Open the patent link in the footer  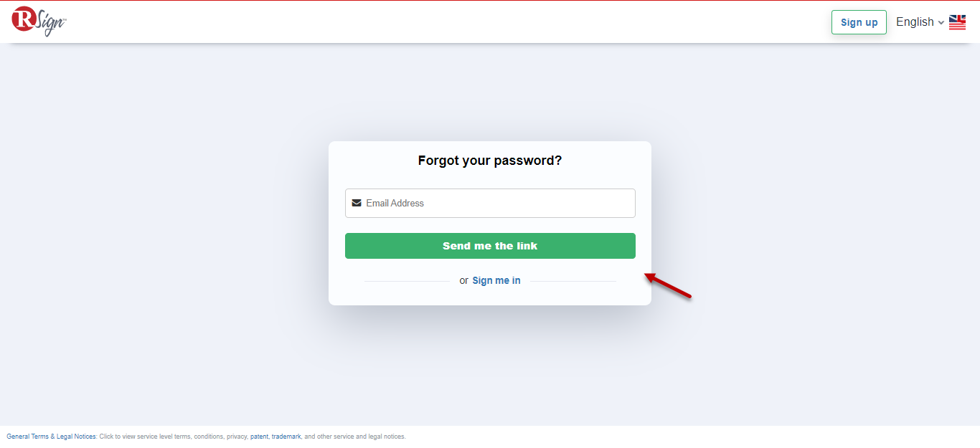pyautogui.click(x=259, y=437)
